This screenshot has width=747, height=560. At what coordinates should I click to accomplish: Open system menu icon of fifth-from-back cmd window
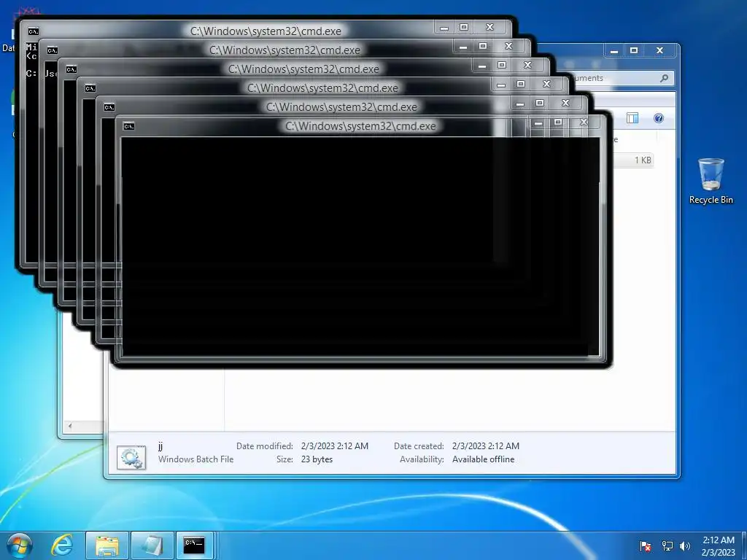pos(109,108)
